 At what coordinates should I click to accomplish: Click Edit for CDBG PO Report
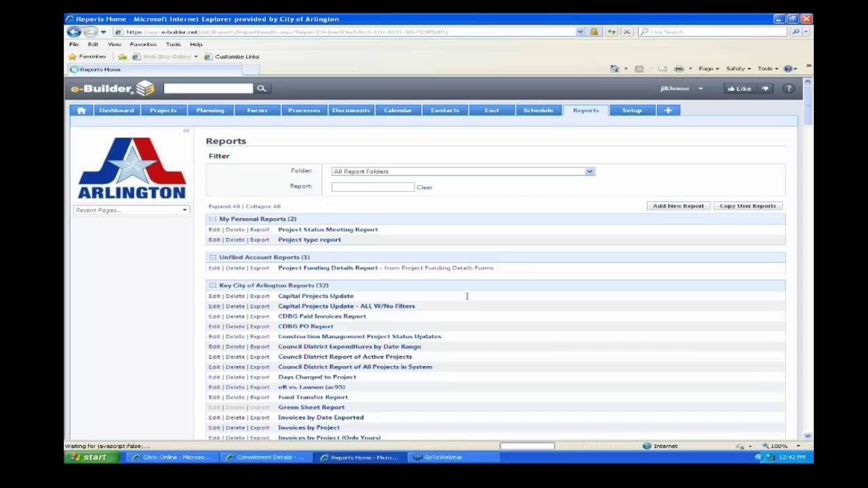pyautogui.click(x=214, y=327)
